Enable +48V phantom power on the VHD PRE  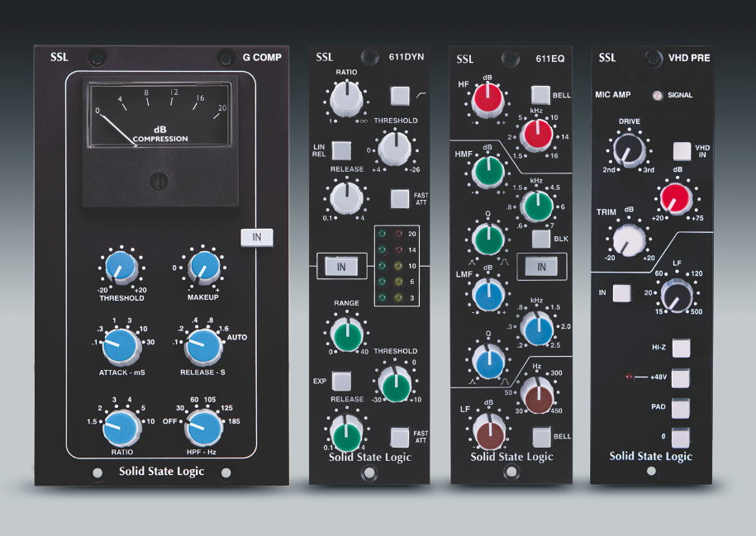pos(680,378)
